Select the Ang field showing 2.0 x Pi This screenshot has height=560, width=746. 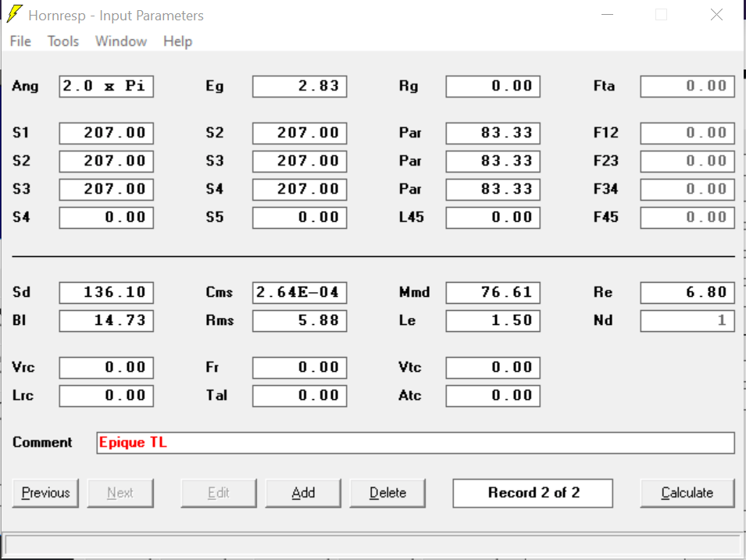tap(106, 87)
